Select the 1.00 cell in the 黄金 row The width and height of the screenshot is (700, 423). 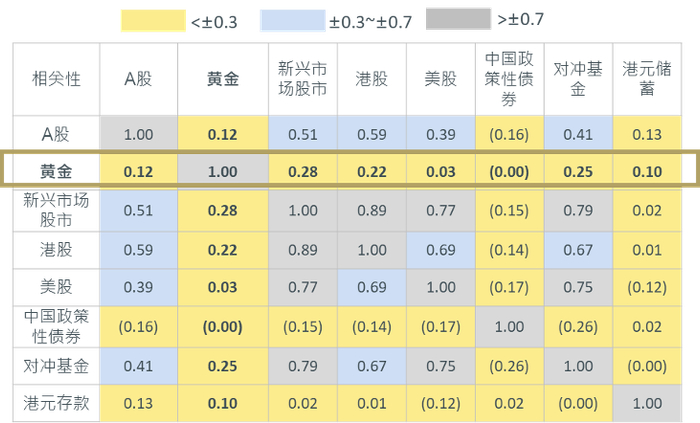tap(221, 171)
